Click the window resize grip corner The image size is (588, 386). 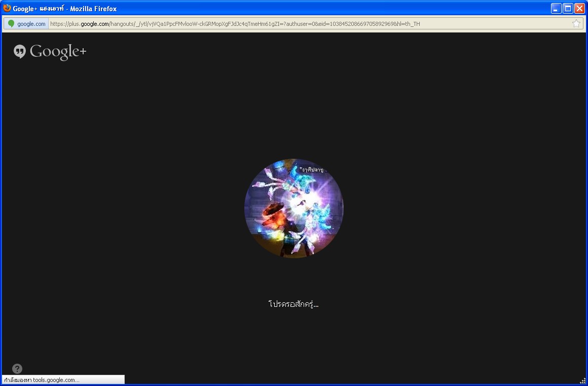point(582,380)
